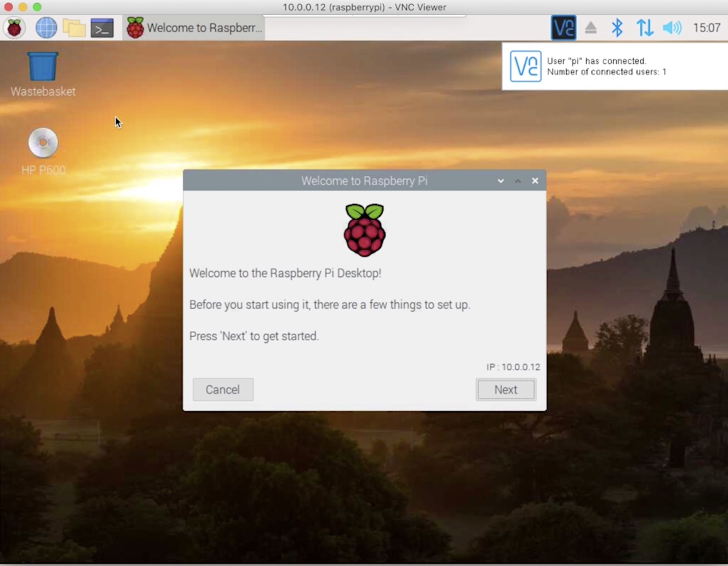728x566 pixels.
Task: Select the 'Welcome to Raspberr...' taskbar entry
Action: pyautogui.click(x=194, y=27)
